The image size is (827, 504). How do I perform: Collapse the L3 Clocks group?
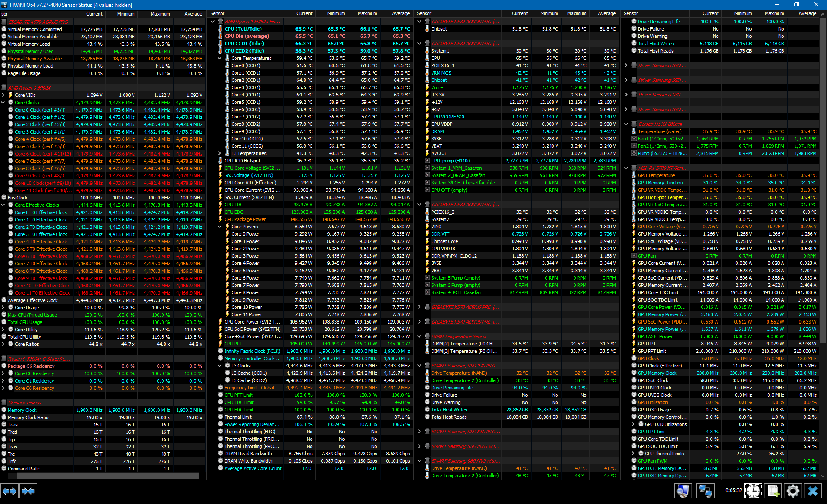tap(220, 366)
